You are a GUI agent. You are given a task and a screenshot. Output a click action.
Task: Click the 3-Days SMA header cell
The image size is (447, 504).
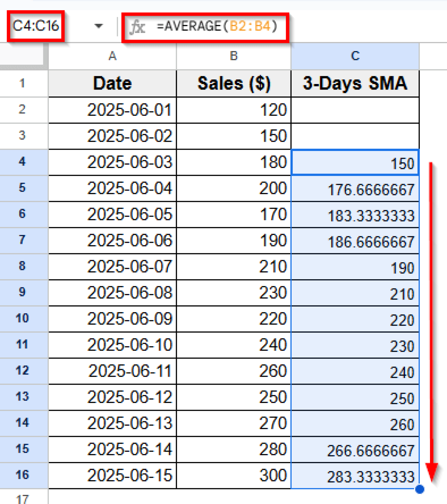click(355, 84)
